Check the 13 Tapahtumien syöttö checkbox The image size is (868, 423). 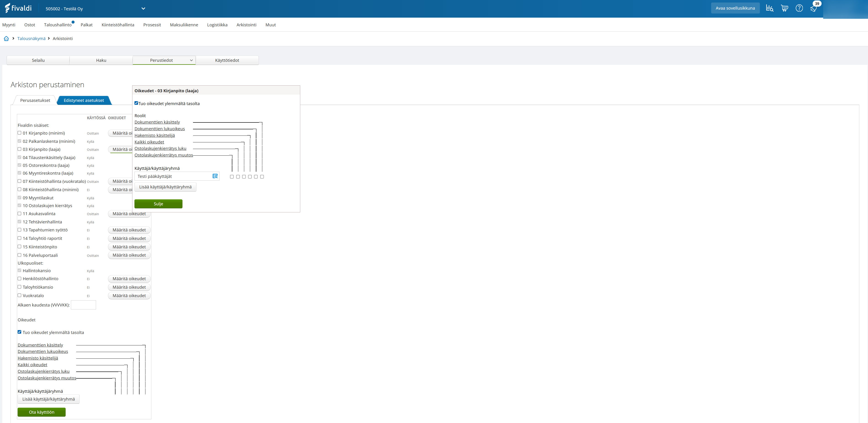click(19, 230)
